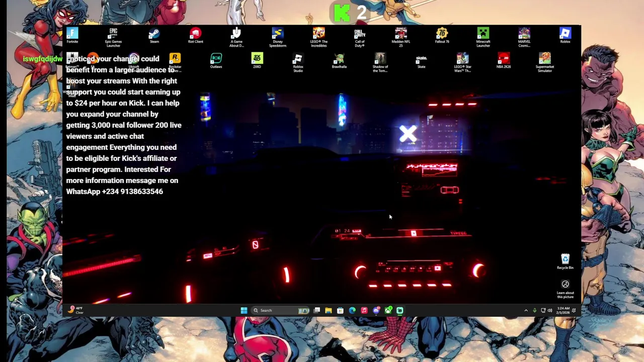Open the notification bell icon

574,310
